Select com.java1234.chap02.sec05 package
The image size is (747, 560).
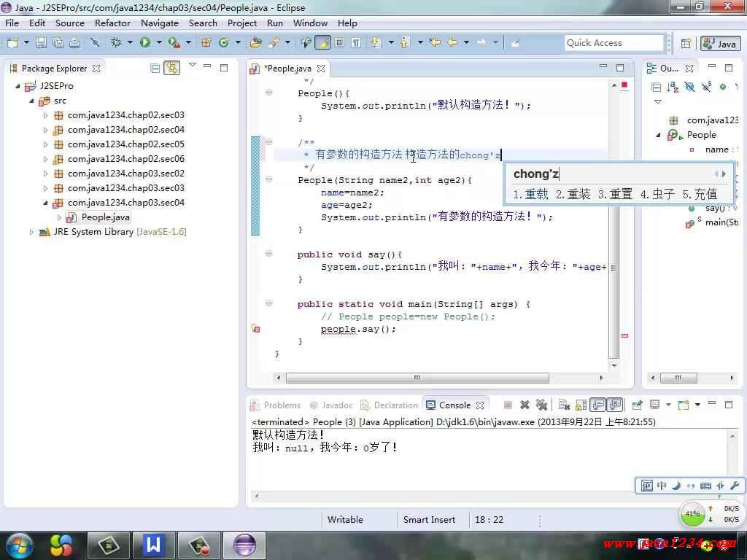[125, 144]
